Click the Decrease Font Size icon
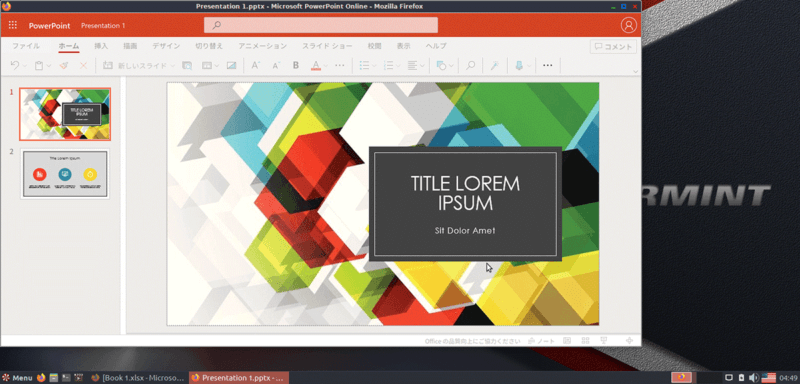 coord(276,66)
